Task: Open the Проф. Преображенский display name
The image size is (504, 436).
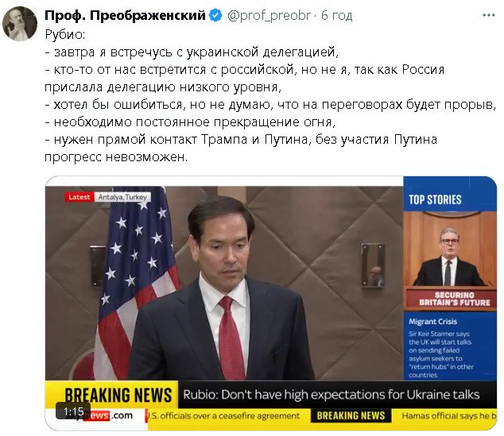Action: [125, 15]
